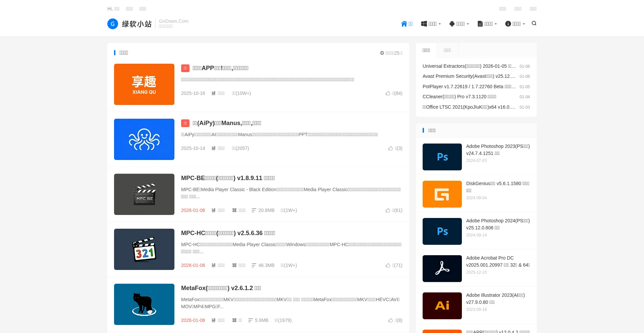Open the MPC-HC v2.5.6.36 article title
The image size is (644, 333).
click(228, 233)
